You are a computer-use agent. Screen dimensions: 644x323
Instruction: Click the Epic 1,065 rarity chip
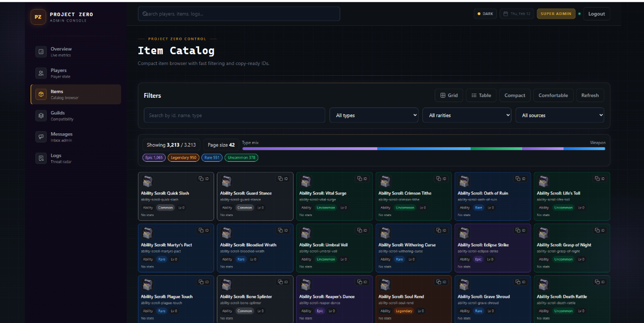click(154, 158)
